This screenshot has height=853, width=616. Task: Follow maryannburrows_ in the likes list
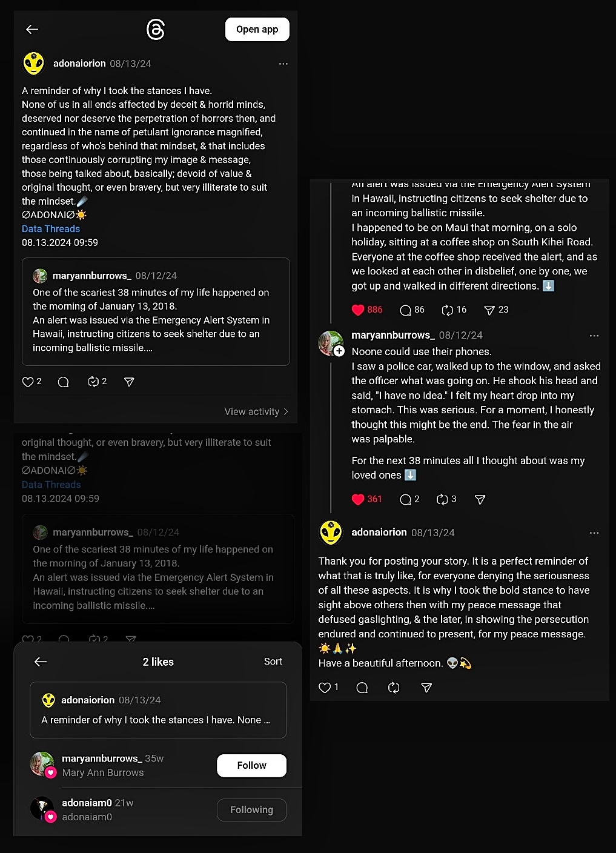[x=251, y=765]
